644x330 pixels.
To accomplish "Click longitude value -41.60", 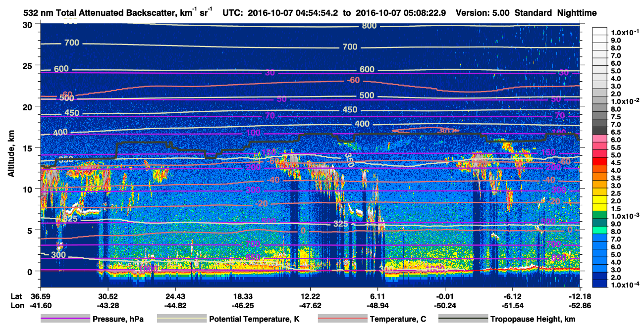I will (x=40, y=305).
